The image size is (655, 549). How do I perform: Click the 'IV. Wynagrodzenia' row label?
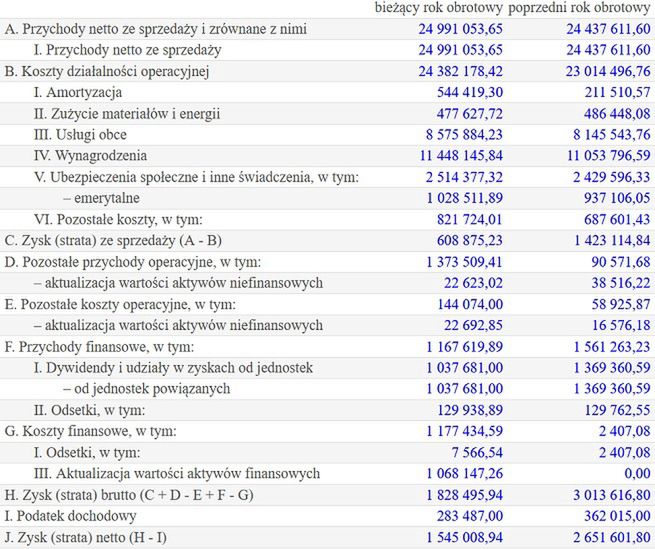click(90, 155)
